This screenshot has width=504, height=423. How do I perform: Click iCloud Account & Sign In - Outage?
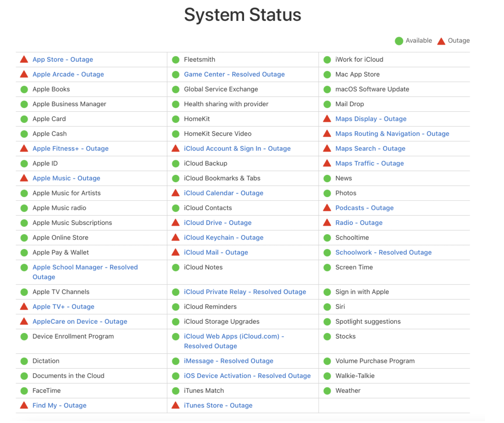coord(237,148)
